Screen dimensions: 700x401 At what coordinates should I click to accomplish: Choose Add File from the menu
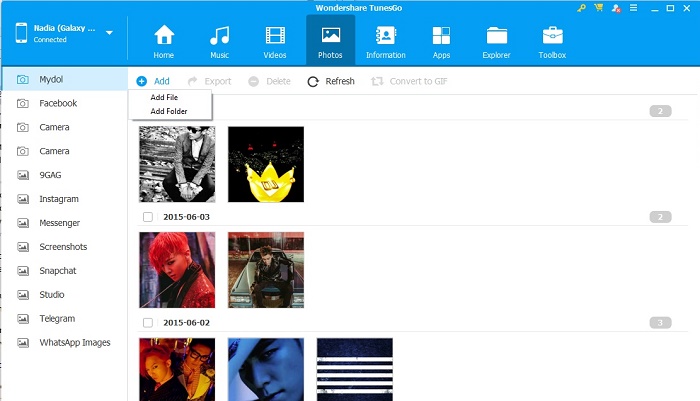click(164, 97)
